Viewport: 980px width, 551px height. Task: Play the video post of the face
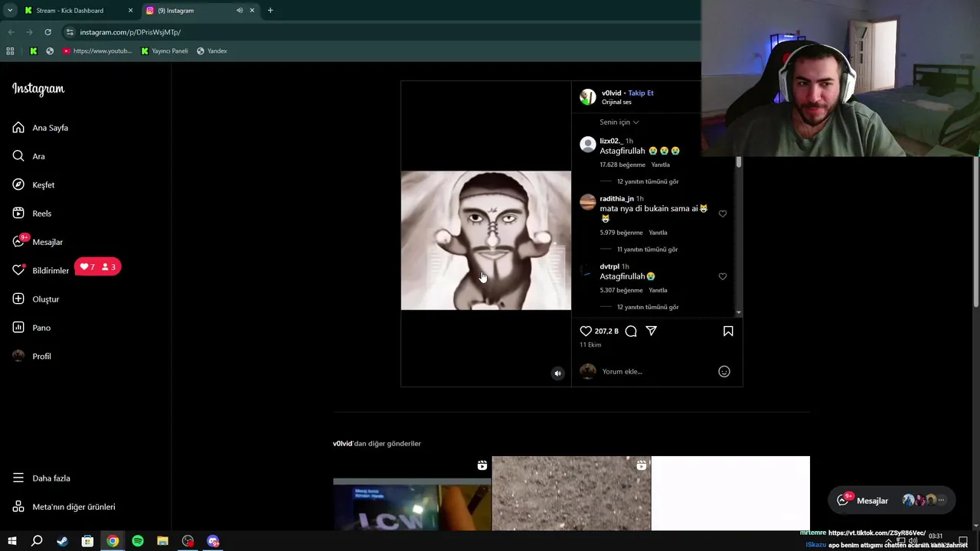pyautogui.click(x=486, y=240)
